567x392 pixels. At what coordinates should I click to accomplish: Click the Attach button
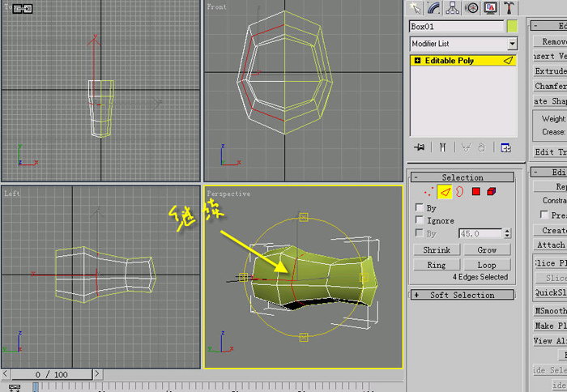[x=550, y=245]
